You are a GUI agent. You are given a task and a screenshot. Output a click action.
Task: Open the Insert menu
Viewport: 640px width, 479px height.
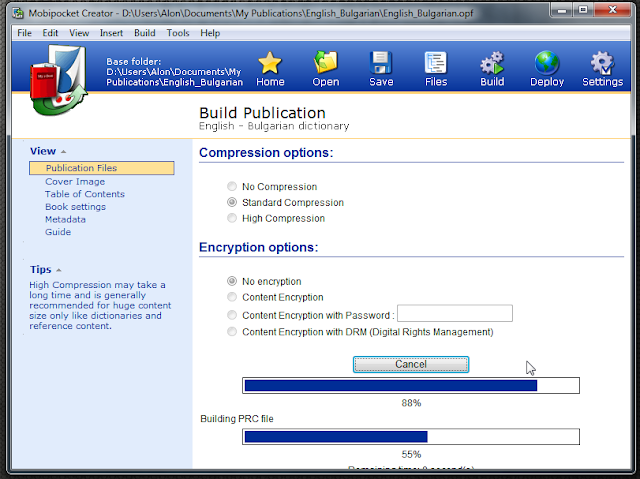click(111, 33)
